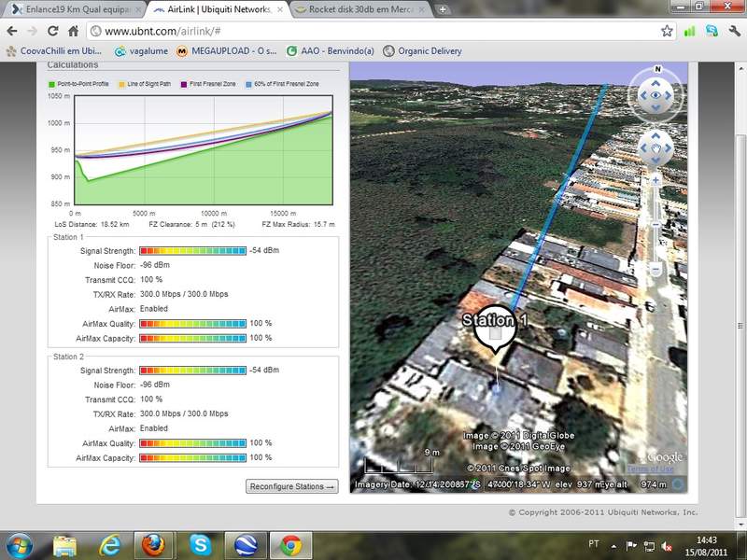Pan the map left with move joystick
This screenshot has width=747, height=560.
click(643, 148)
